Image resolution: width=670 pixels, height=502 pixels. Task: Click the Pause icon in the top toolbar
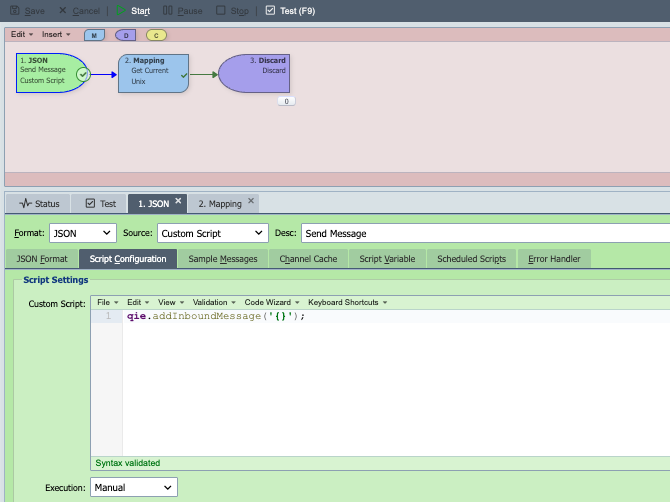click(x=168, y=10)
